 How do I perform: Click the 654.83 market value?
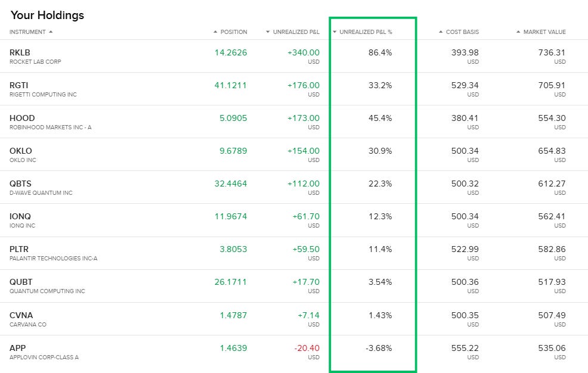click(552, 151)
